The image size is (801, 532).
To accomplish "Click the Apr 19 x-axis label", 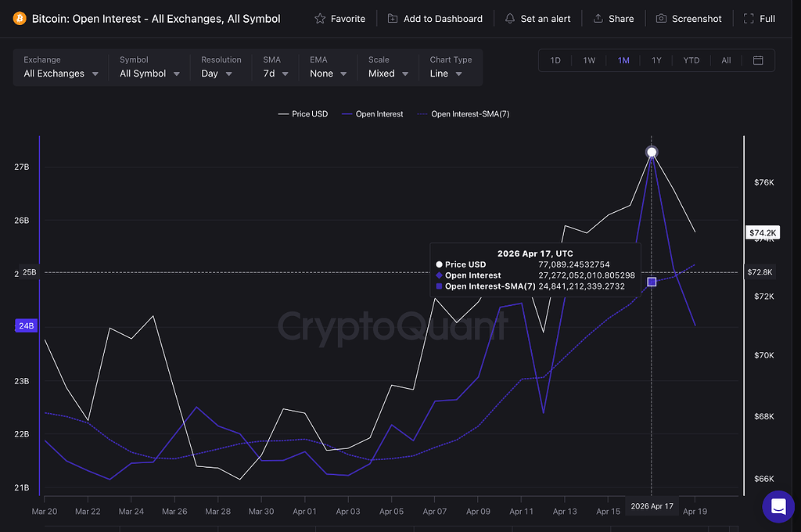I will (695, 511).
